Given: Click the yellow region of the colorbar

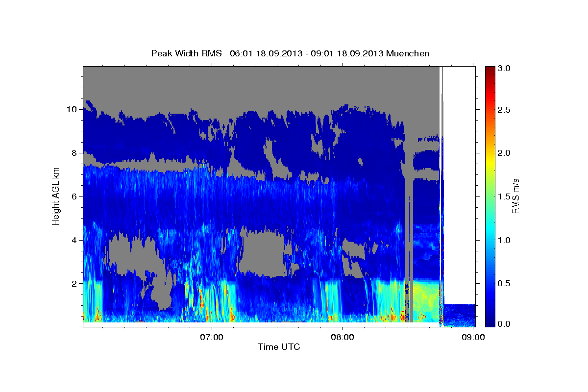Looking at the screenshot, I should coord(490,162).
